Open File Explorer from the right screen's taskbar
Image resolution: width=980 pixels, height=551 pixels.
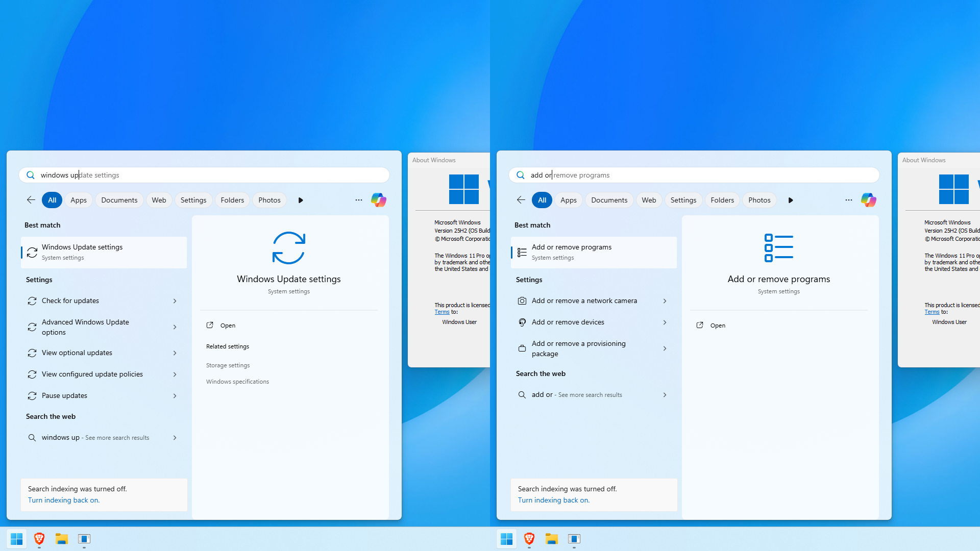pyautogui.click(x=552, y=539)
